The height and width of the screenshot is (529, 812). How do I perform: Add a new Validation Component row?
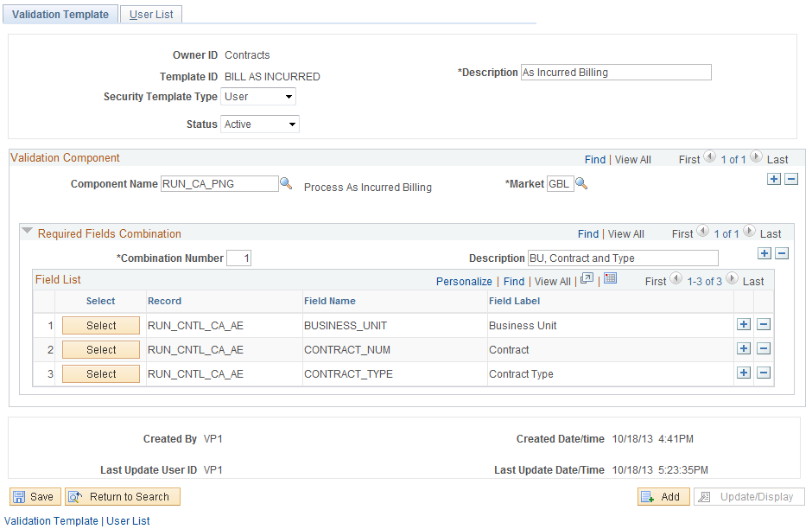coord(773,178)
